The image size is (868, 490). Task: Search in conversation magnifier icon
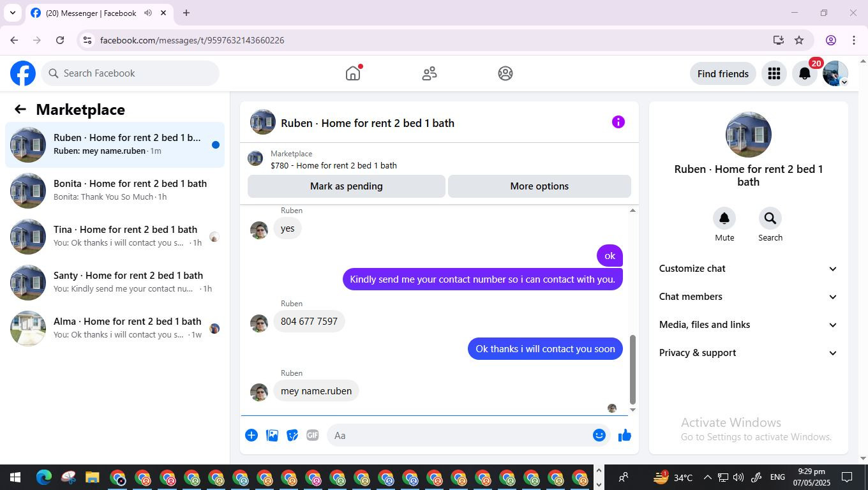(x=770, y=218)
